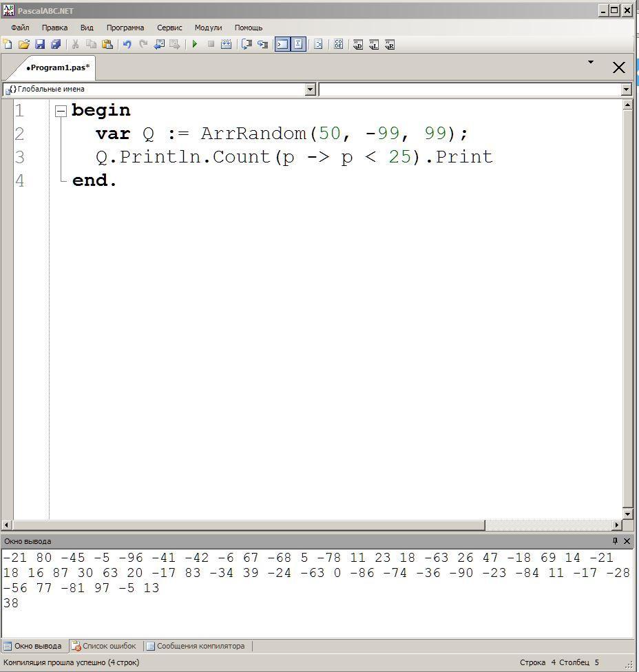Click the horizontal scroll right arrow
This screenshot has width=639, height=672.
click(617, 525)
